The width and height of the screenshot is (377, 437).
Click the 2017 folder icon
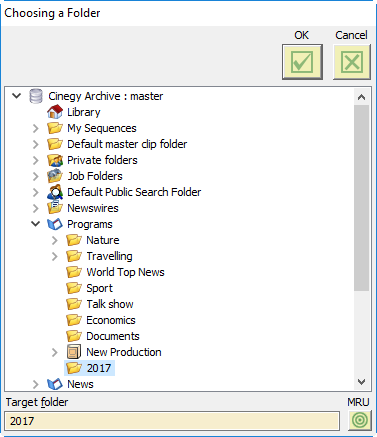tap(74, 368)
